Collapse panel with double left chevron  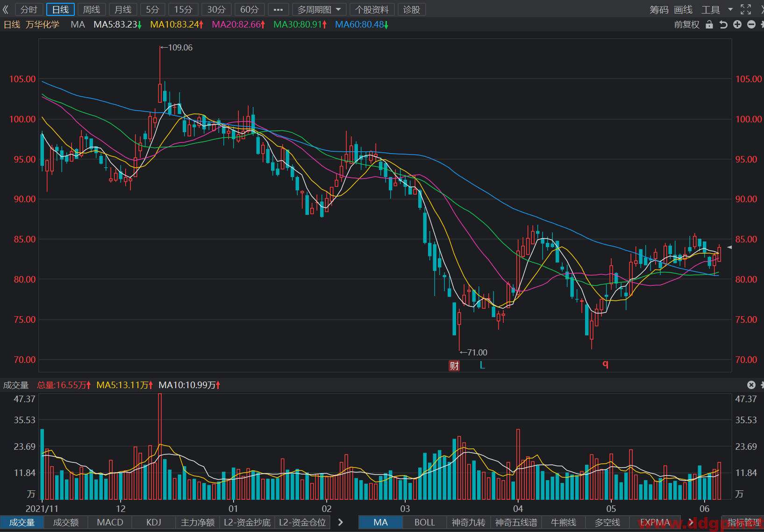pos(6,9)
